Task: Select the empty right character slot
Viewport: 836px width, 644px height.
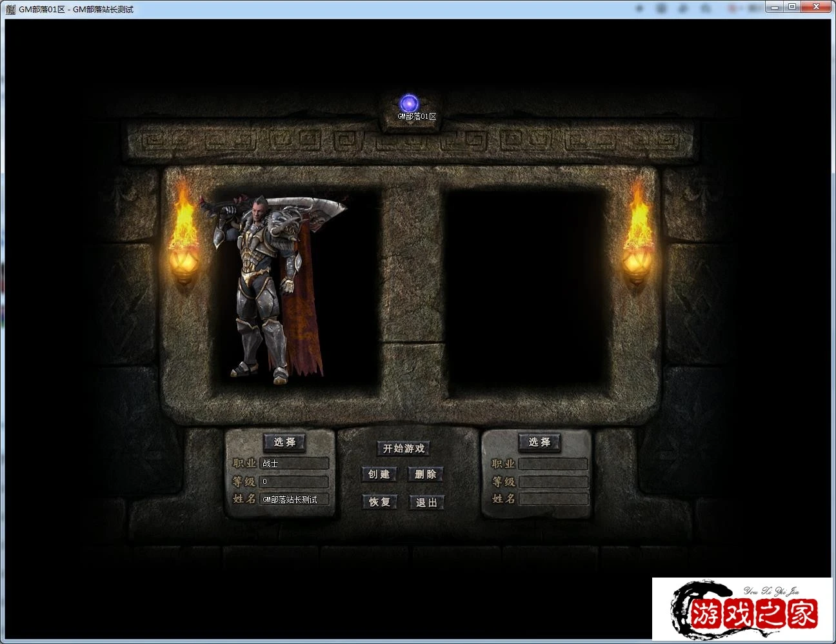Action: pyautogui.click(x=526, y=290)
